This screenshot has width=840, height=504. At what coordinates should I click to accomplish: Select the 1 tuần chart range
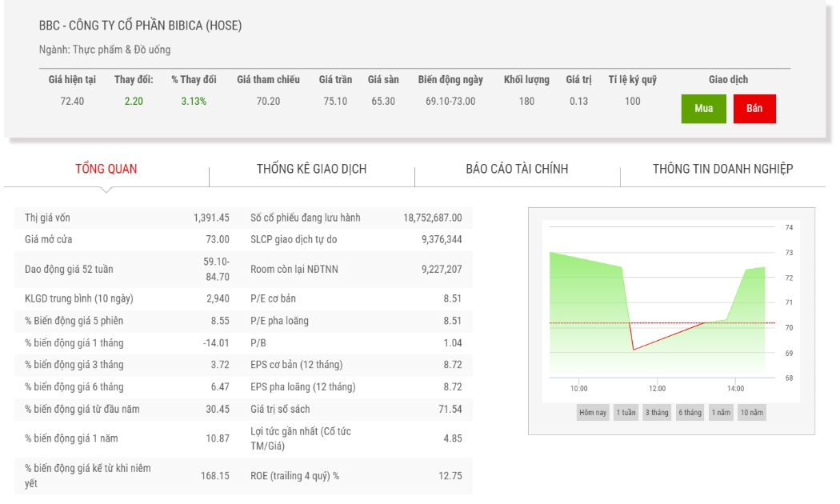point(626,413)
